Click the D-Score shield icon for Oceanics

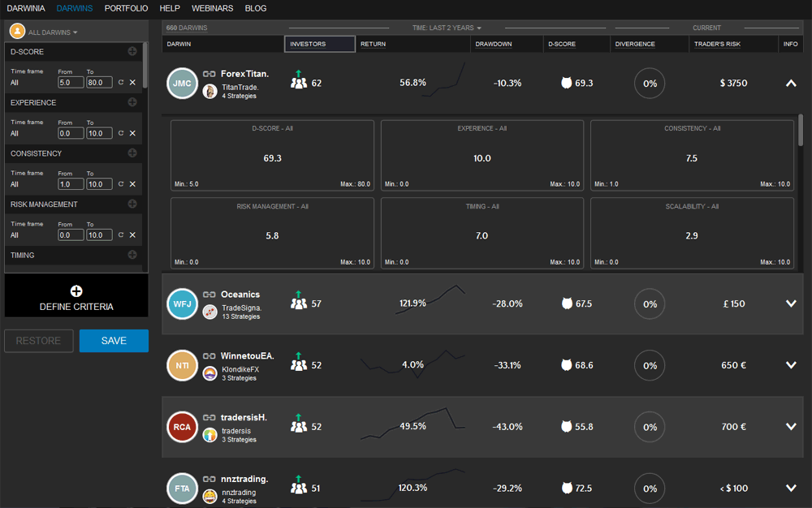click(x=567, y=304)
